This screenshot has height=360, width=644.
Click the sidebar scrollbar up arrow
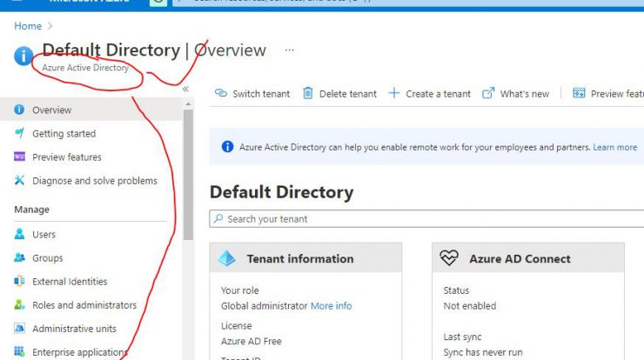coord(188,104)
